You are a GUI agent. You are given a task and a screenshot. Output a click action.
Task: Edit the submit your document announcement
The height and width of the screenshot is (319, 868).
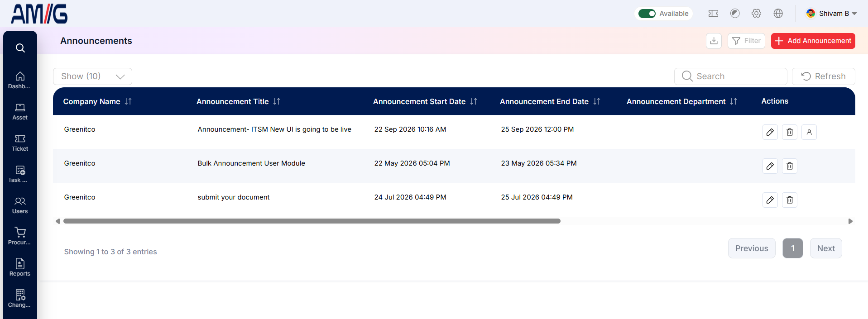point(770,200)
